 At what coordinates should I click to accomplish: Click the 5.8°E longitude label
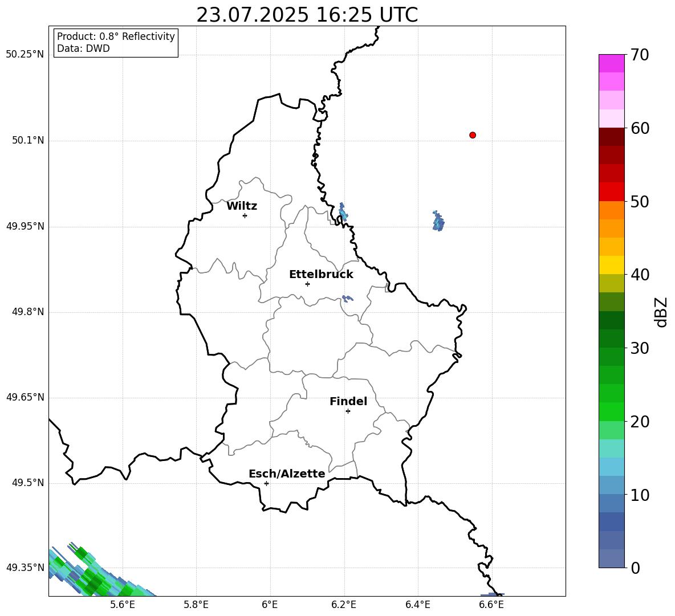(x=196, y=605)
